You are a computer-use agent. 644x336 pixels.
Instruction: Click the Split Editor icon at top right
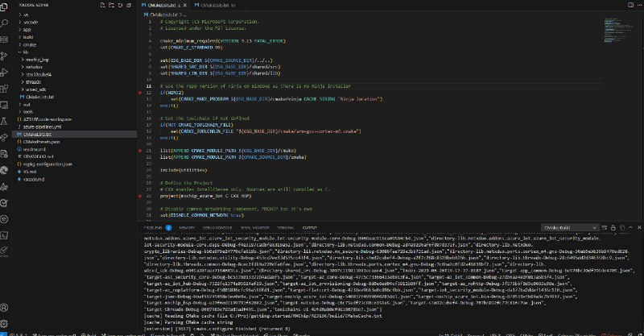click(630, 5)
